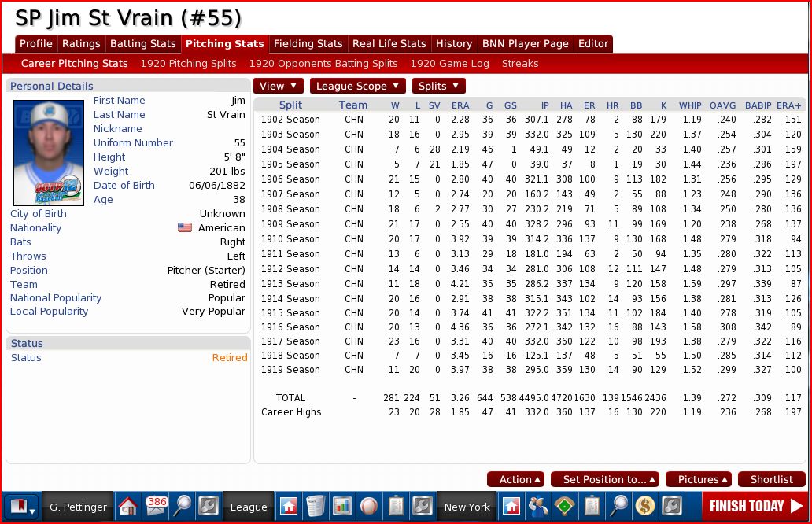Image resolution: width=812 pixels, height=524 pixels.
Task: Expand the View dropdown
Action: pyautogui.click(x=278, y=86)
